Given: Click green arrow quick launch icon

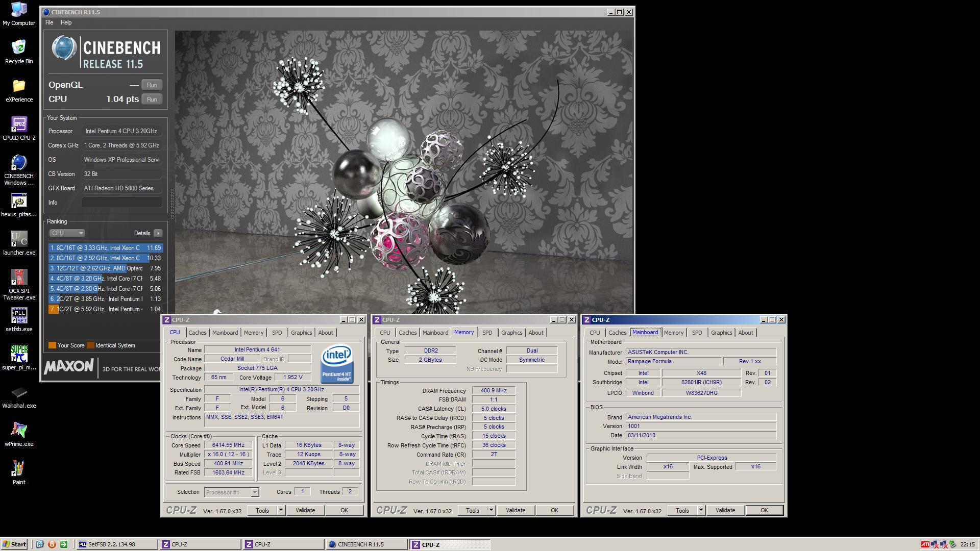Looking at the screenshot, I should pyautogui.click(x=64, y=544).
